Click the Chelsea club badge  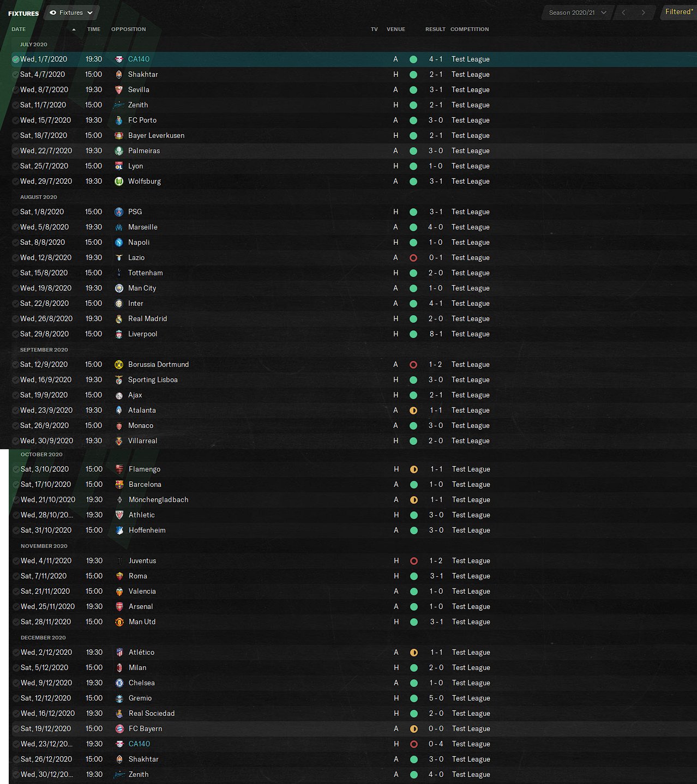click(119, 683)
